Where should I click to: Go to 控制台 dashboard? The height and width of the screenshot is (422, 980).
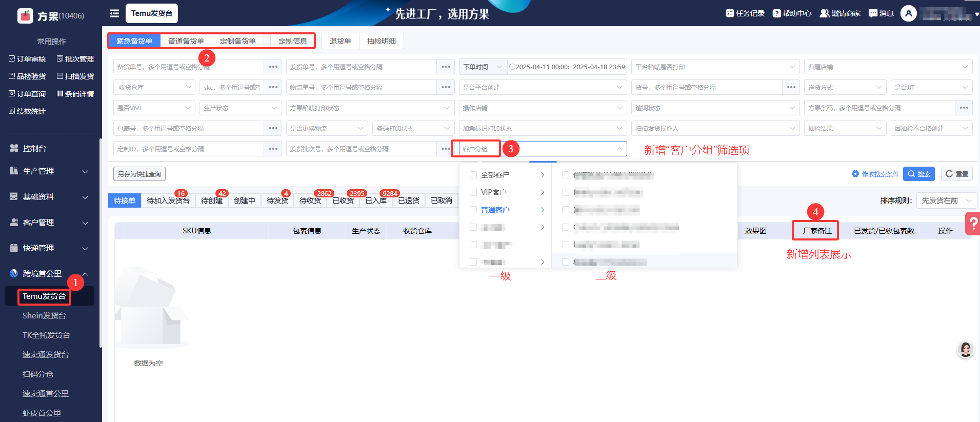pyautogui.click(x=34, y=148)
